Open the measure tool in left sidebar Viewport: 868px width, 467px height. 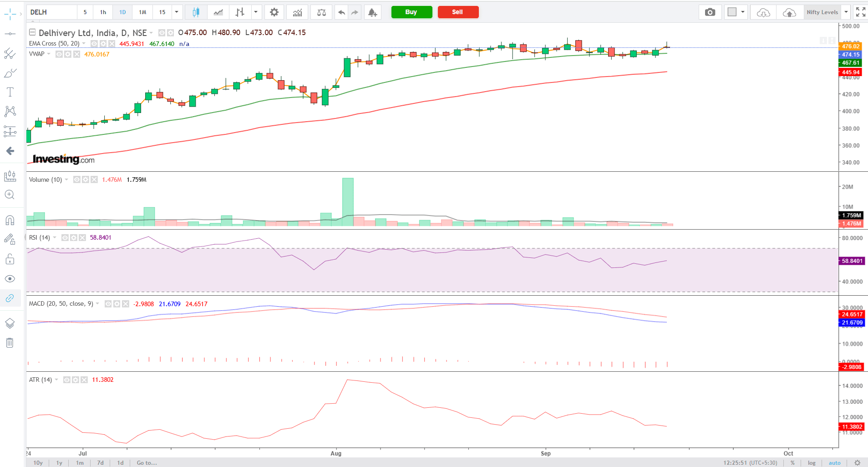(10, 176)
